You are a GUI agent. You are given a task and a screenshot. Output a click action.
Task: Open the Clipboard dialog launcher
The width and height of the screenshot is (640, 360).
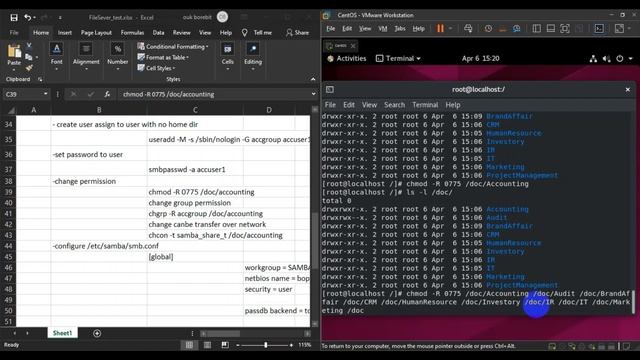[x=40, y=79]
